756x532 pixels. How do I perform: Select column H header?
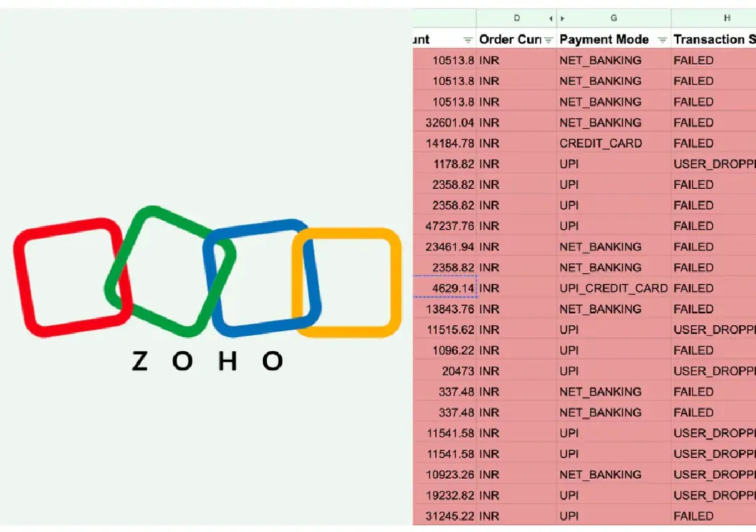click(713, 19)
